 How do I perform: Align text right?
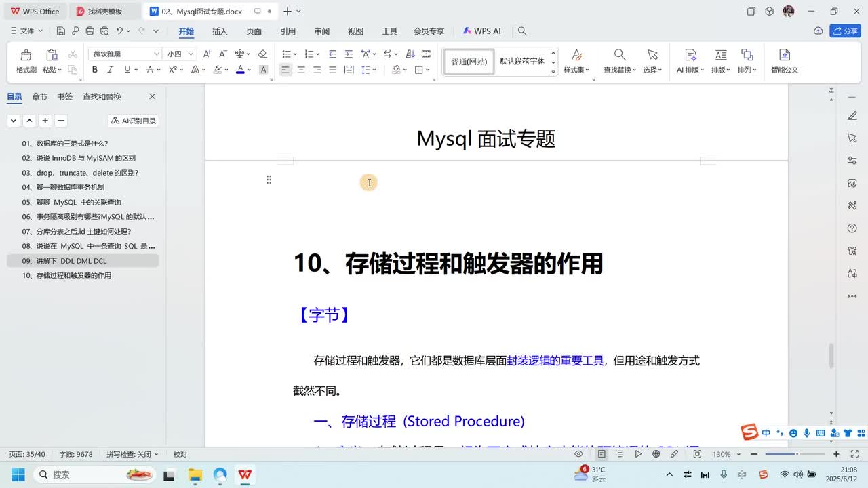point(317,70)
